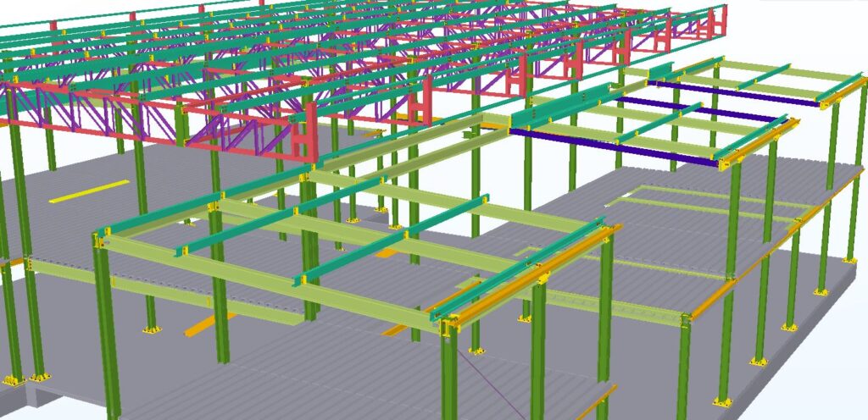Pick the front light green beam of nearest bay

click(271, 288)
